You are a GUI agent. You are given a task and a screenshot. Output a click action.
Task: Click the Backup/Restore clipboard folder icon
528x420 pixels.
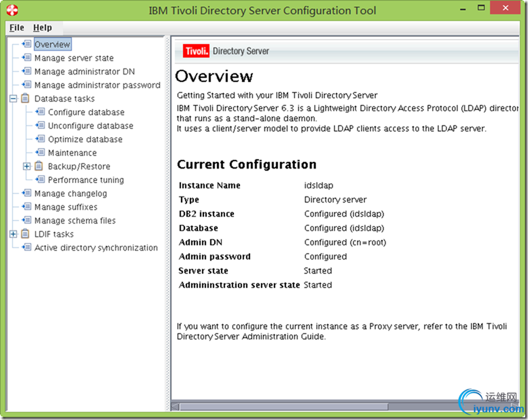(39, 166)
